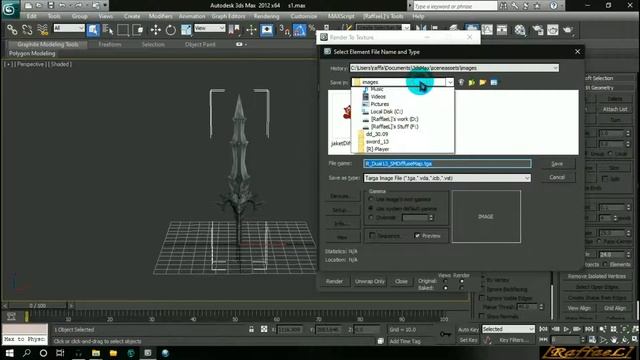Enable Show Normals checkbox
Screen dimensions: 640x360
click(482, 316)
